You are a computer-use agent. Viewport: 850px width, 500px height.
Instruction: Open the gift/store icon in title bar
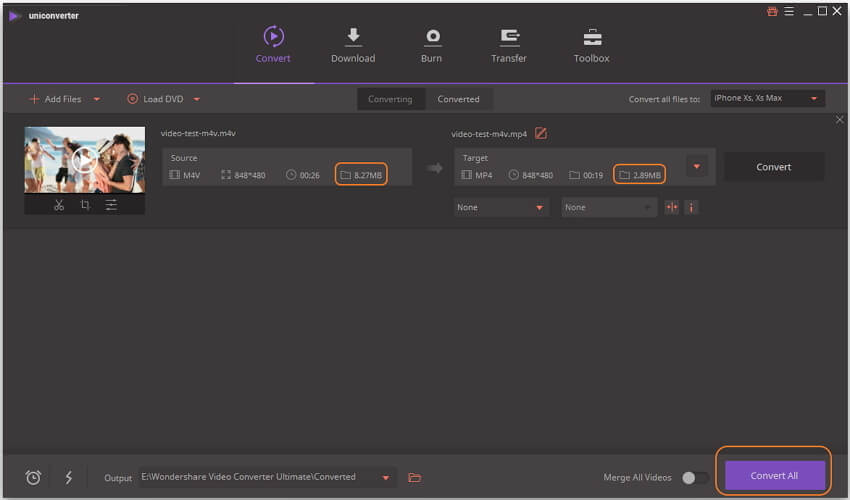click(x=772, y=11)
